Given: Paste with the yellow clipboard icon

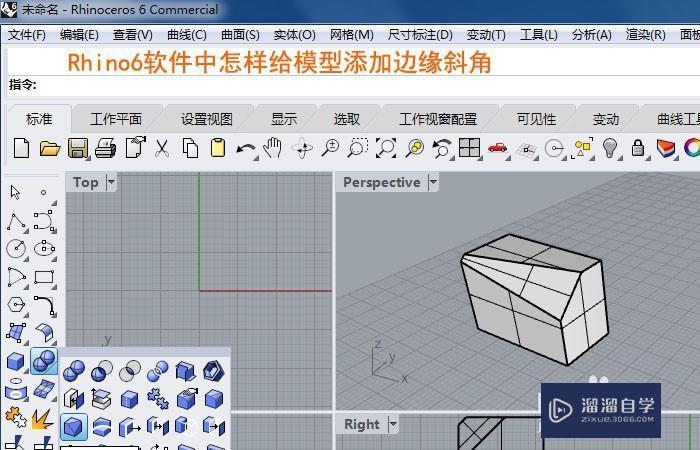Looking at the screenshot, I should [x=217, y=148].
